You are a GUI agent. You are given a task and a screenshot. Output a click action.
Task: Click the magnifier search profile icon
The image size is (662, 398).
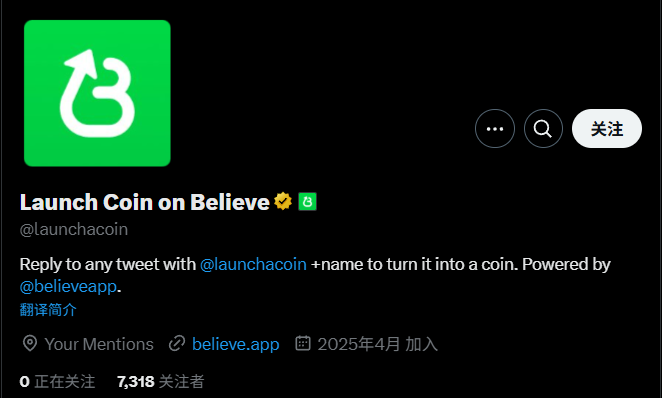pos(543,129)
